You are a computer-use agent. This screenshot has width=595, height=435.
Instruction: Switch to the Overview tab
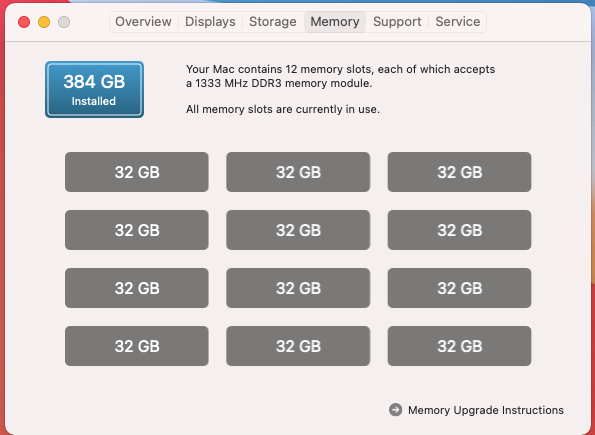pyautogui.click(x=143, y=22)
